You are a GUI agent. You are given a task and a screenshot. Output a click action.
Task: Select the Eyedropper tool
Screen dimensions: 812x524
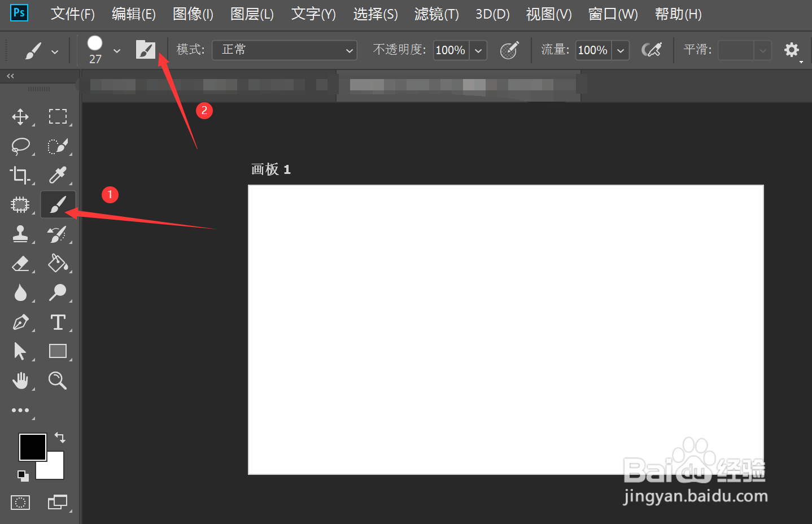pos(58,176)
